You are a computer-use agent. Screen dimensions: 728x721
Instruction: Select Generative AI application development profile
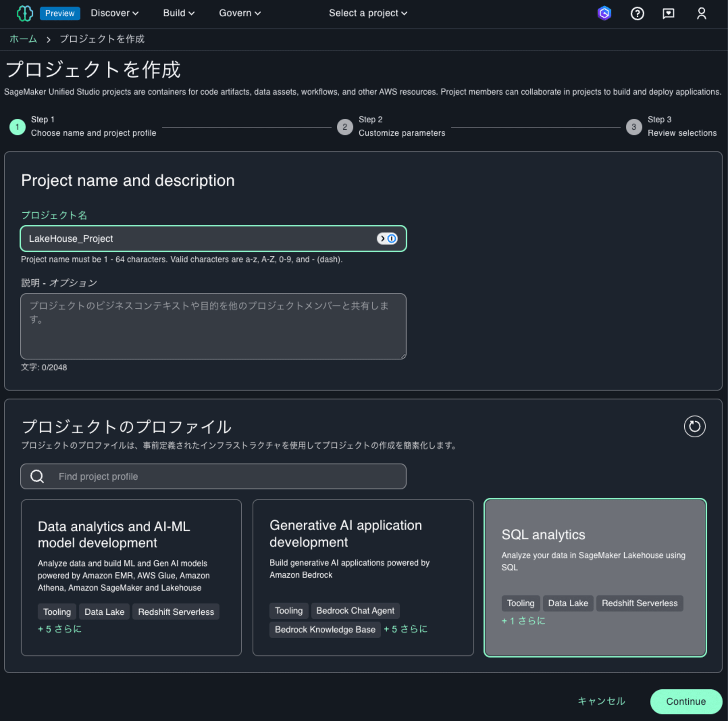coord(363,578)
